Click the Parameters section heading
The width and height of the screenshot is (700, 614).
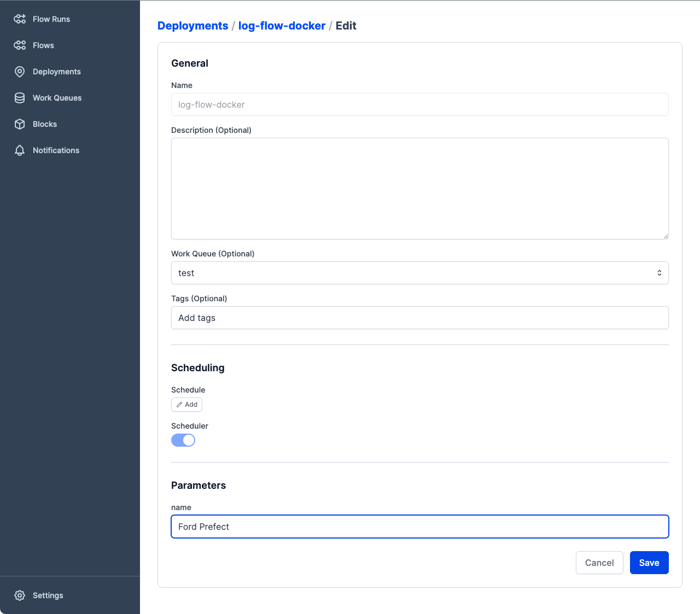[x=199, y=486]
